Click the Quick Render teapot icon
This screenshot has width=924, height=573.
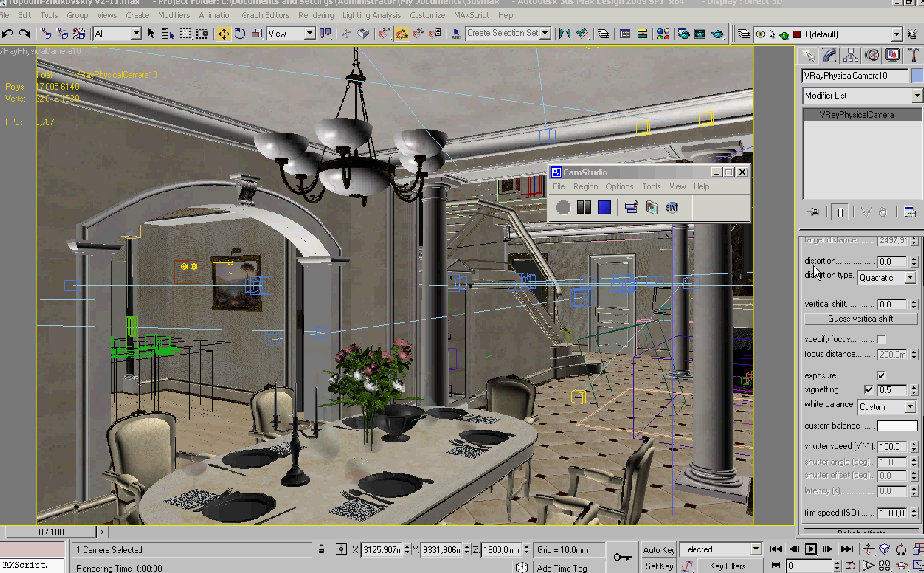716,34
